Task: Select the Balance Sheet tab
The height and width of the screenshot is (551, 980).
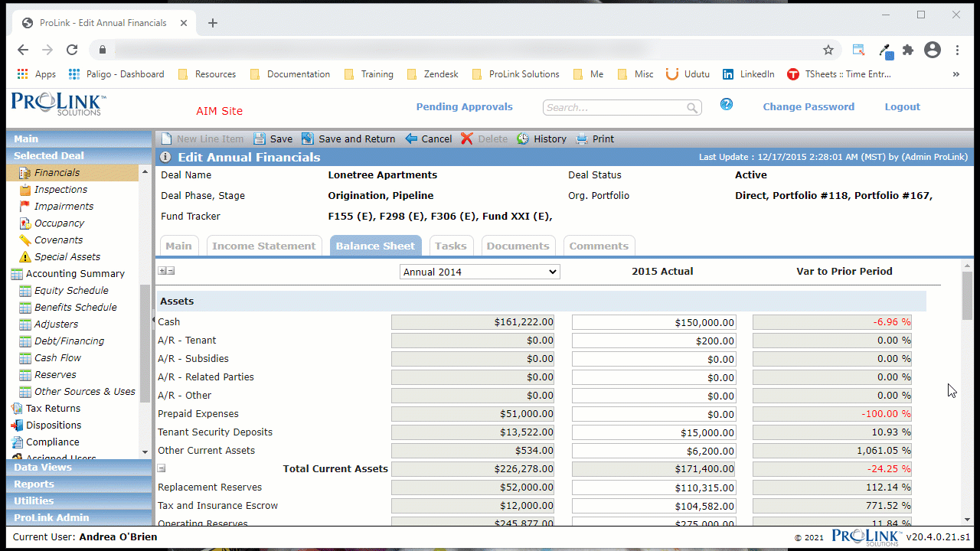Action: click(375, 246)
